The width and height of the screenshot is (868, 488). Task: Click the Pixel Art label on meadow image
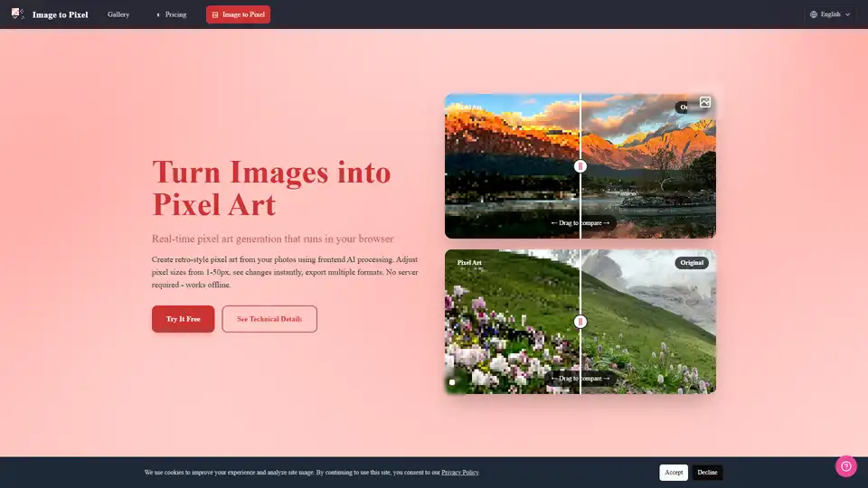tap(469, 263)
